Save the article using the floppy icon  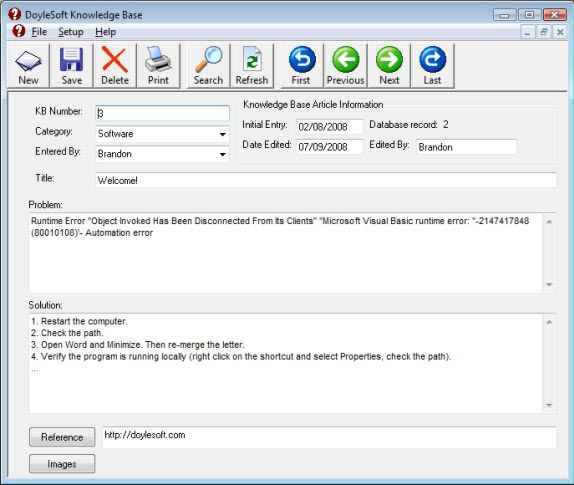tap(71, 66)
